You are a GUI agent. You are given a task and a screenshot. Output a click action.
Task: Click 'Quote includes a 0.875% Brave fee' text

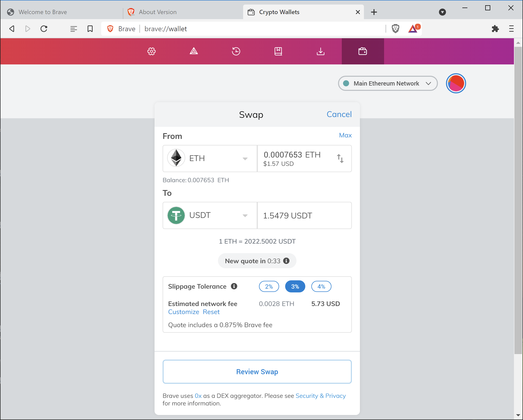(x=220, y=325)
